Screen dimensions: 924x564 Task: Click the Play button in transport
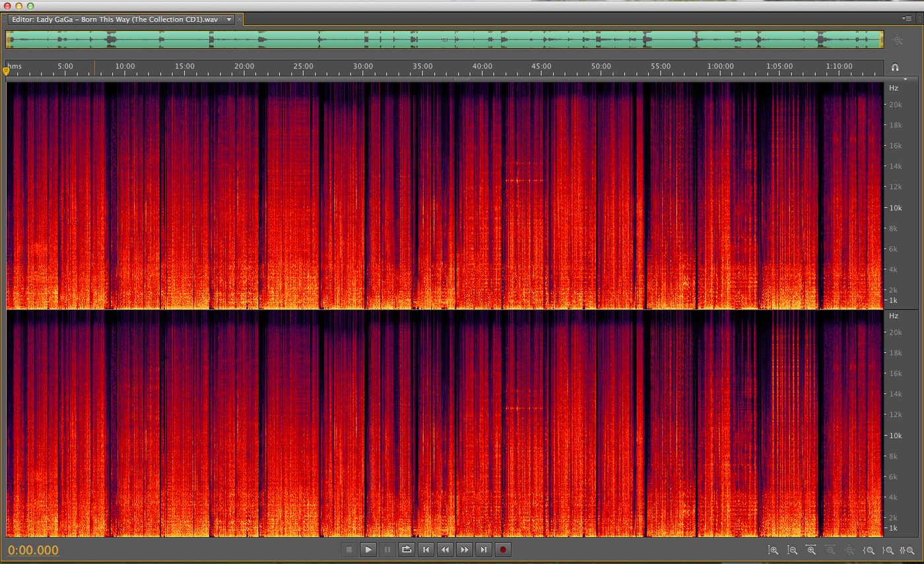(368, 549)
